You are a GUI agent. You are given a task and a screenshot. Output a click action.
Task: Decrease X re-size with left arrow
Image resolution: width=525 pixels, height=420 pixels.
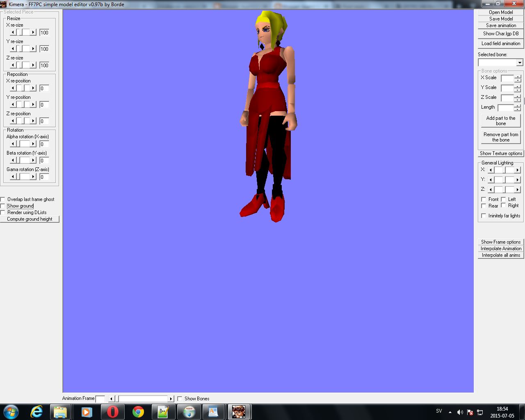13,32
